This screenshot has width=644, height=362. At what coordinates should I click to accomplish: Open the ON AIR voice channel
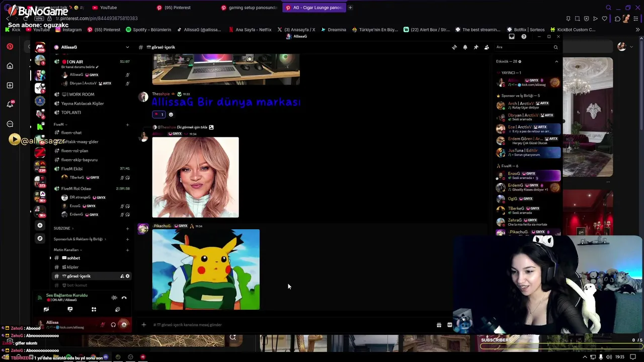[x=92, y=62]
